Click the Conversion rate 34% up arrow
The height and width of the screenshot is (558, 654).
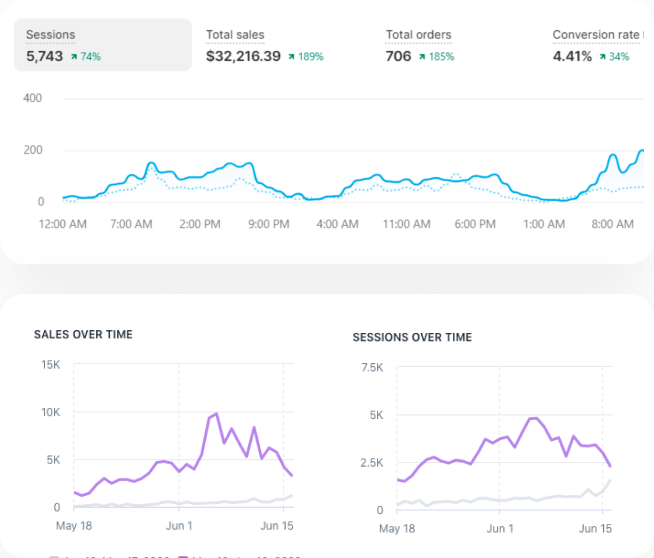click(601, 57)
